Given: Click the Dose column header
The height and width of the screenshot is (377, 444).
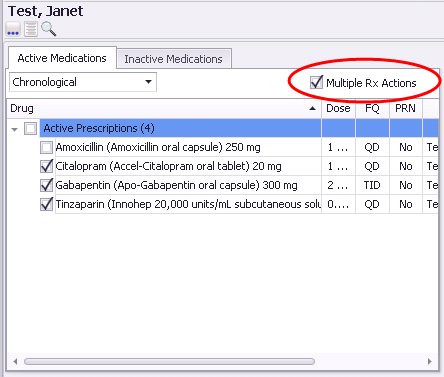Looking at the screenshot, I should 338,108.
